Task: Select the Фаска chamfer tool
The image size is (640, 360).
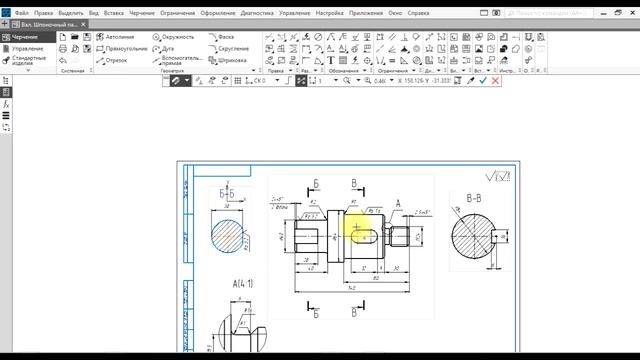Action: click(x=221, y=37)
